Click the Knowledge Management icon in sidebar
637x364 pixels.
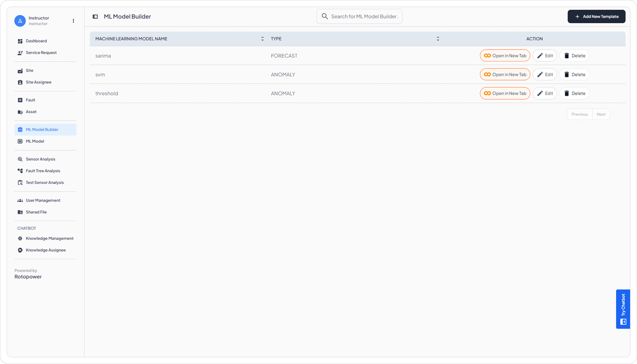point(20,239)
